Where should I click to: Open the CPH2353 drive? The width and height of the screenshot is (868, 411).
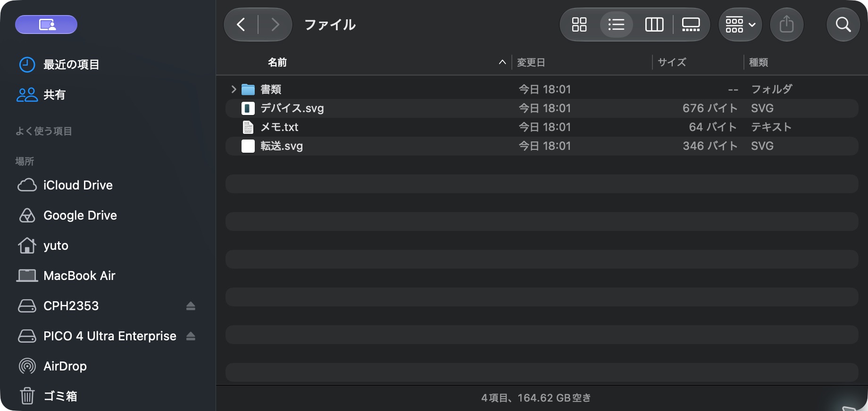pos(58,306)
